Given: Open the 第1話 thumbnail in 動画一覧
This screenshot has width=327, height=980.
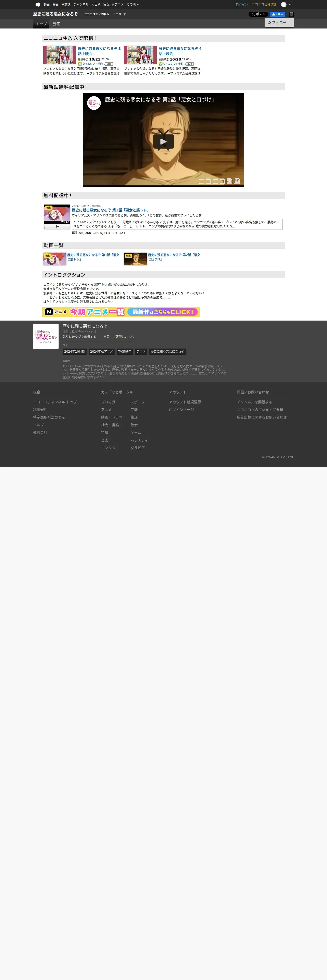Looking at the screenshot, I should (x=55, y=259).
